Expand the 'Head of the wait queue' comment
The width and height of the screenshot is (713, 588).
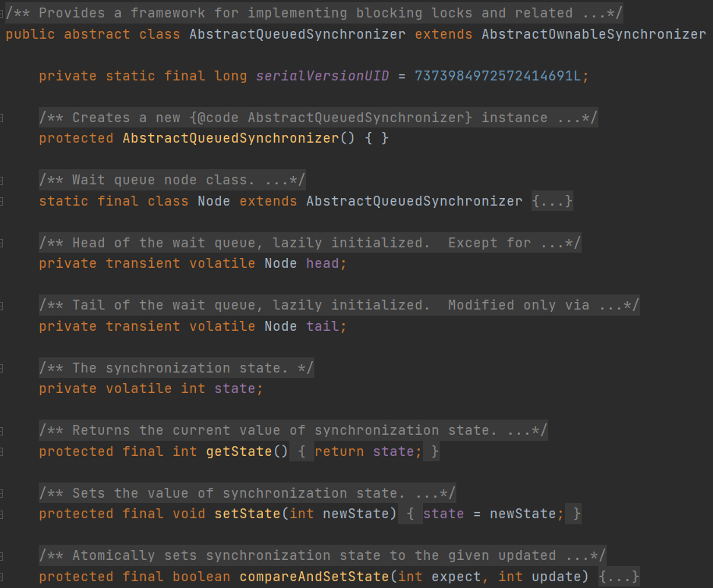310,243
